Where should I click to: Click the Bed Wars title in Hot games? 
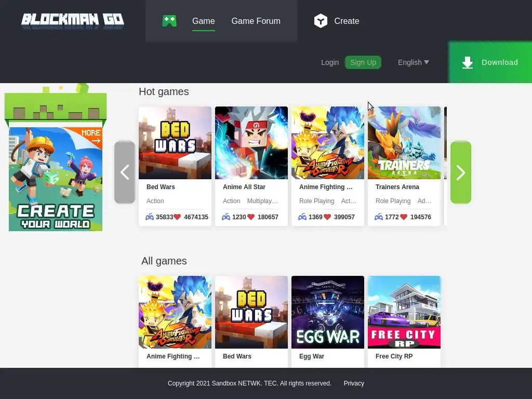tap(161, 187)
